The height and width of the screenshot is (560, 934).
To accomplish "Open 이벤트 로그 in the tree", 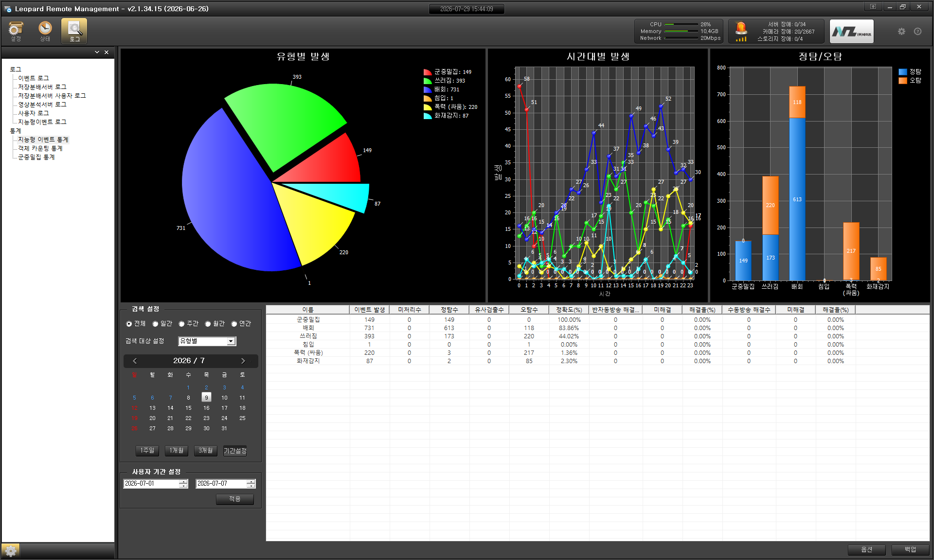I will pyautogui.click(x=34, y=78).
